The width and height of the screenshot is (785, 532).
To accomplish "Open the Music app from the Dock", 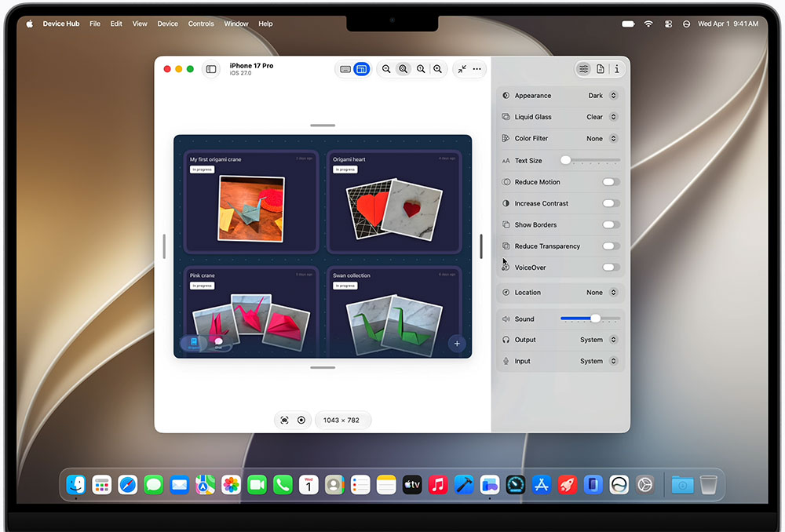I will (x=438, y=485).
